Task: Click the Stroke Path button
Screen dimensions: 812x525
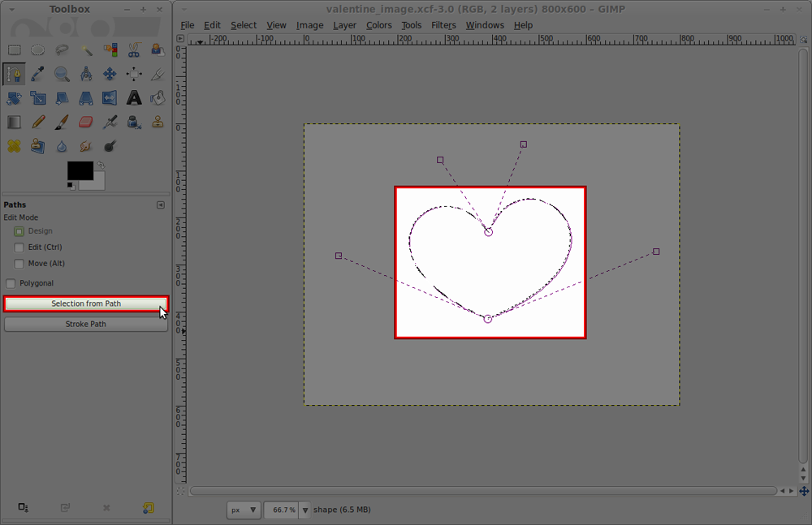Action: pyautogui.click(x=85, y=324)
